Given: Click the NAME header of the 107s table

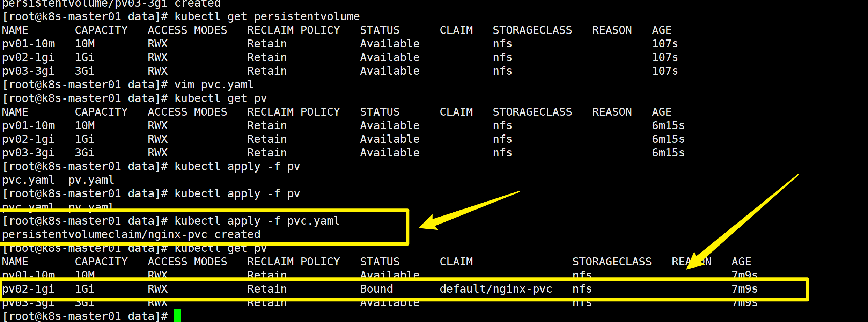Looking at the screenshot, I should [15, 30].
